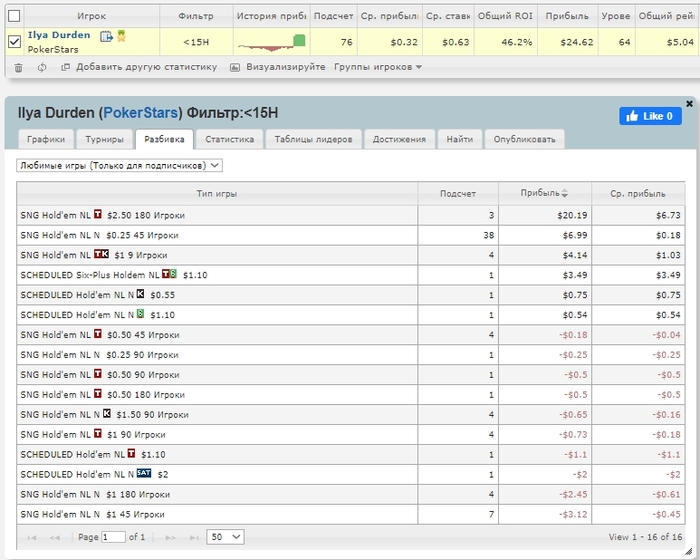
Task: Click the -$3.12 profit cell
Action: pos(545,514)
